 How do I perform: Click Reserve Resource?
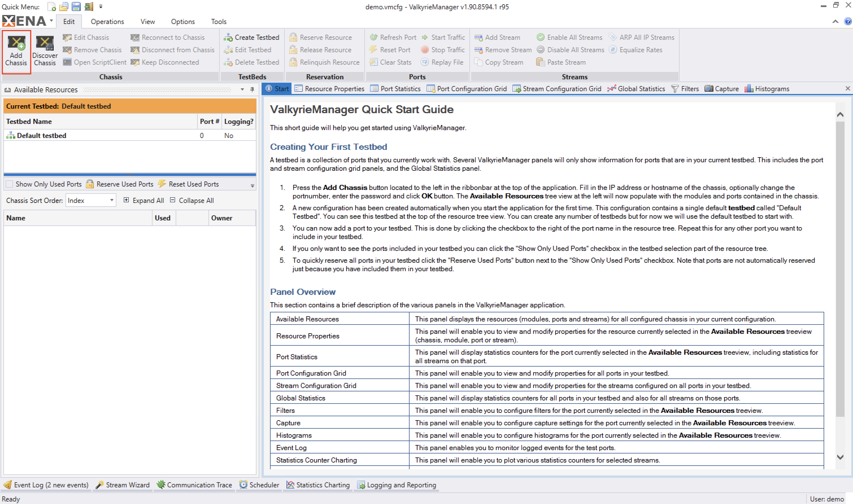click(x=321, y=37)
